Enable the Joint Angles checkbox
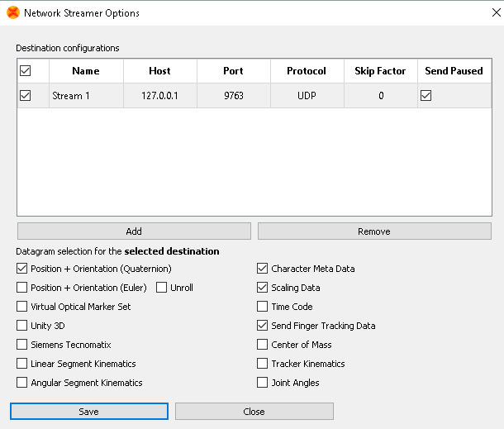 click(263, 383)
